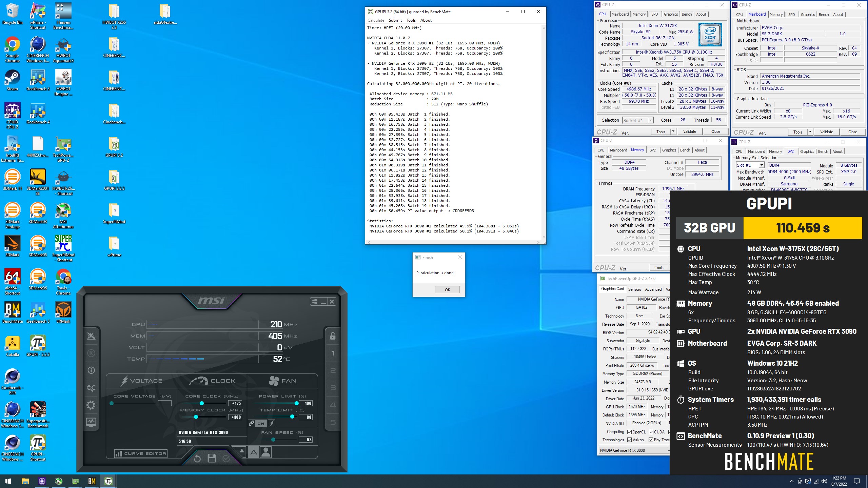Toggle the power and temp limit link
The width and height of the screenshot is (868, 488).
252,423
